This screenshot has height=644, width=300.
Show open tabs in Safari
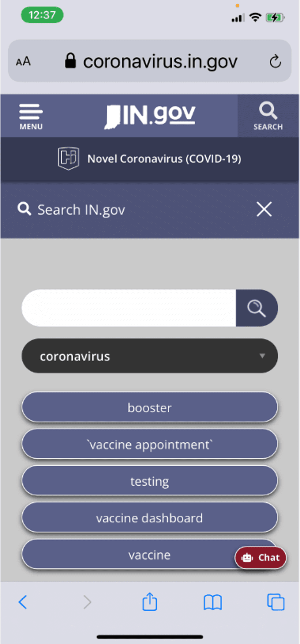coord(276,602)
